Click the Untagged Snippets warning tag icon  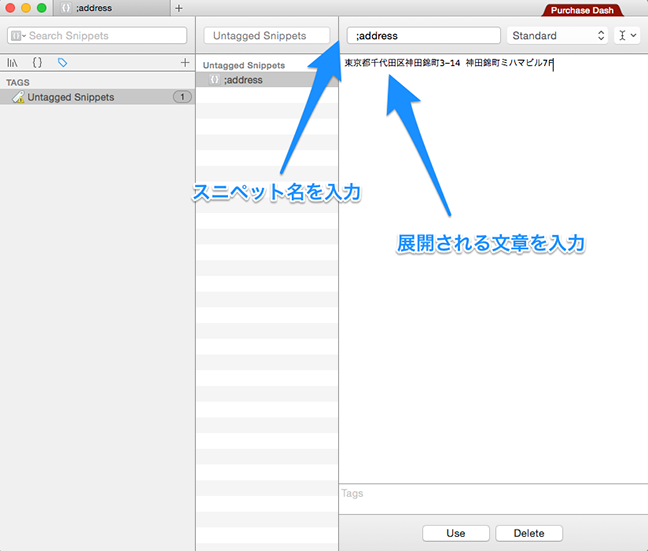point(17,97)
